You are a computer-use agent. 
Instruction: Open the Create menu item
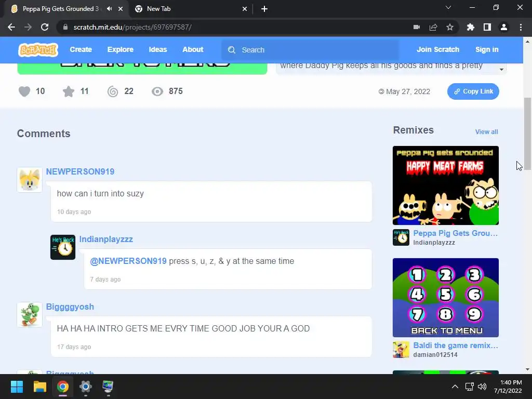point(81,49)
